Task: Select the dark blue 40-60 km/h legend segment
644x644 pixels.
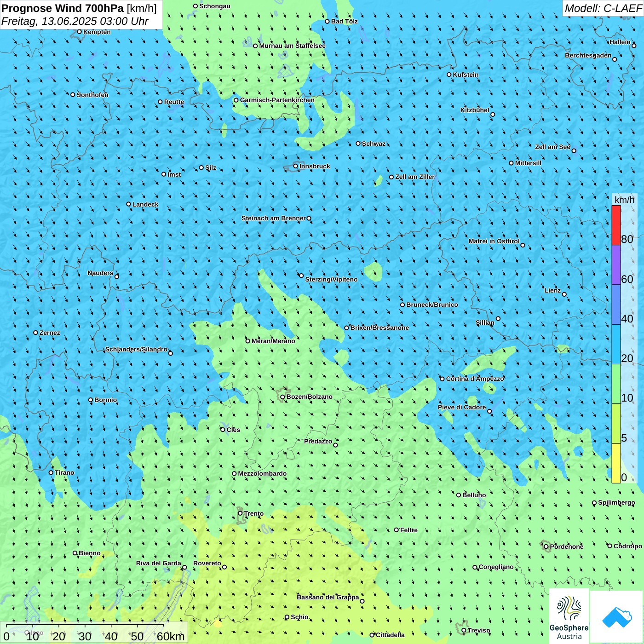Action: (616, 305)
